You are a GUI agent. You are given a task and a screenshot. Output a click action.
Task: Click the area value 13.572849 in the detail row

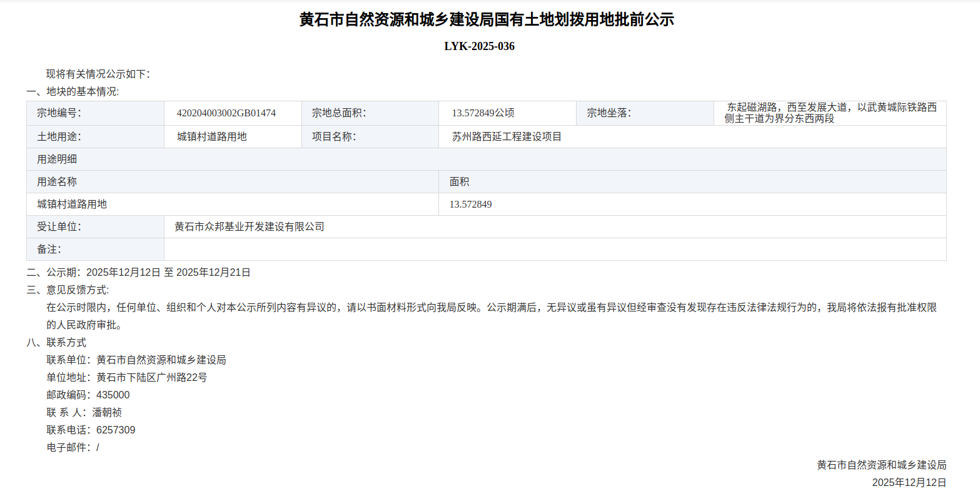(x=470, y=205)
